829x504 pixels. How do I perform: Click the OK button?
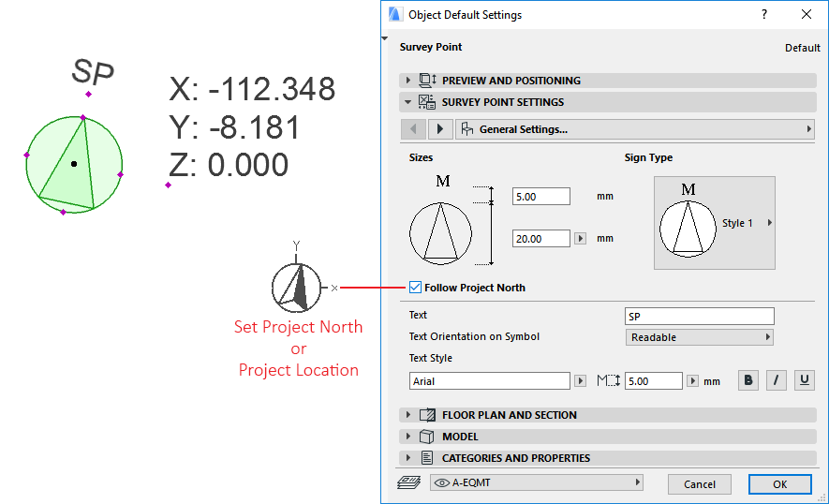coord(779,484)
